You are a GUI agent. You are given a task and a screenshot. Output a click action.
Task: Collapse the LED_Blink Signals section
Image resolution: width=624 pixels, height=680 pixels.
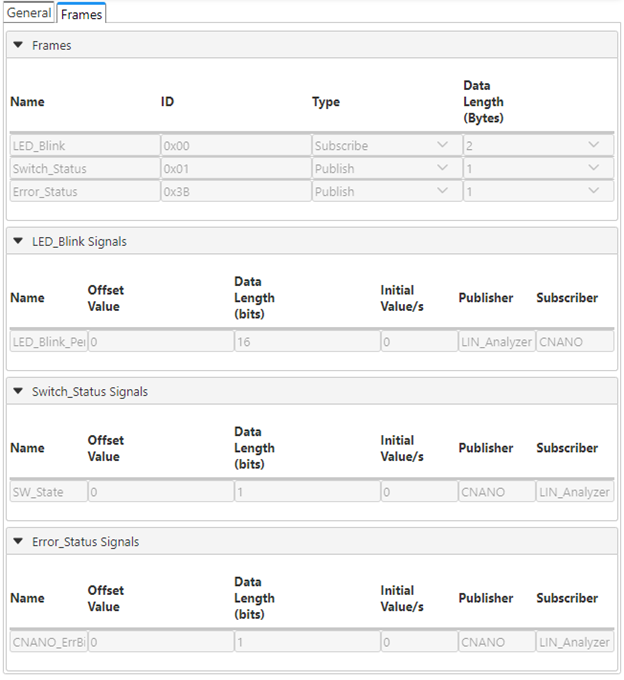(x=18, y=241)
